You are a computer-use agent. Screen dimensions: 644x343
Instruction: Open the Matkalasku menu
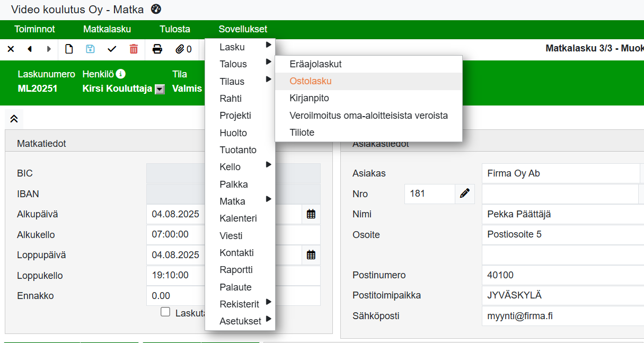point(107,29)
